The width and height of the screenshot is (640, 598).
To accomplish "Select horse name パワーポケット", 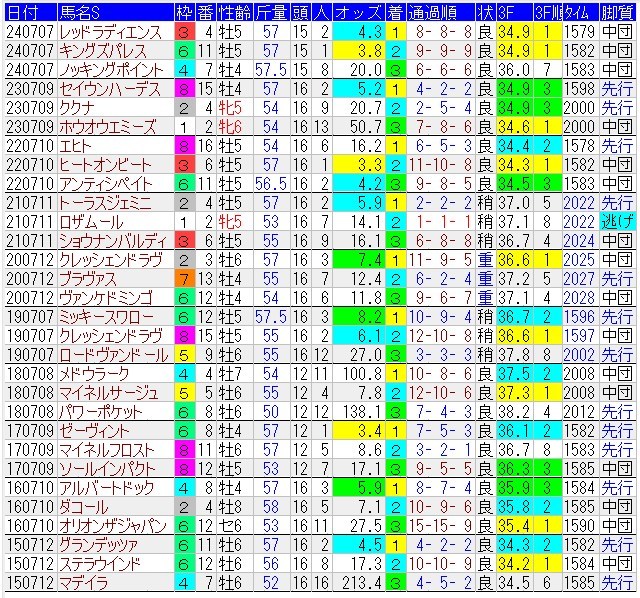I will pyautogui.click(x=100, y=412).
